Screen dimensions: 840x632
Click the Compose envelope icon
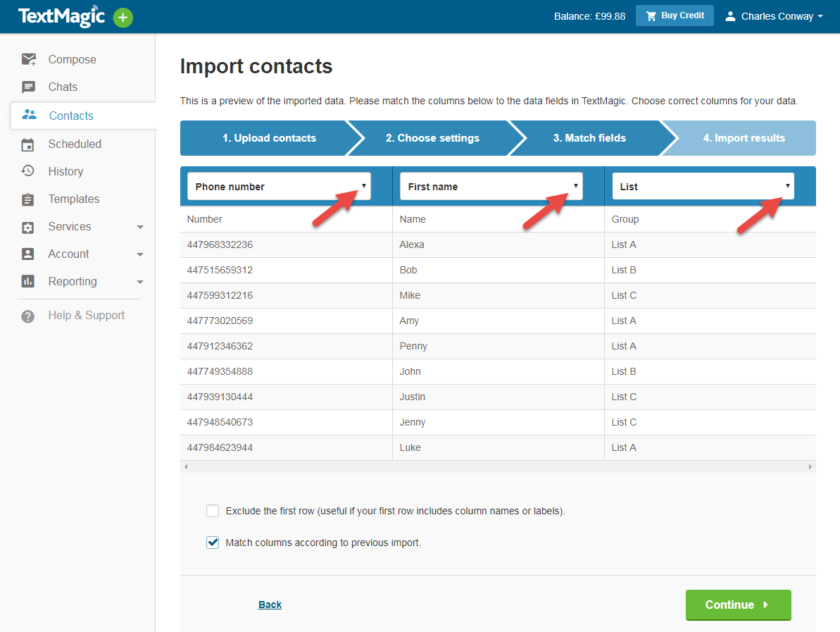[28, 59]
